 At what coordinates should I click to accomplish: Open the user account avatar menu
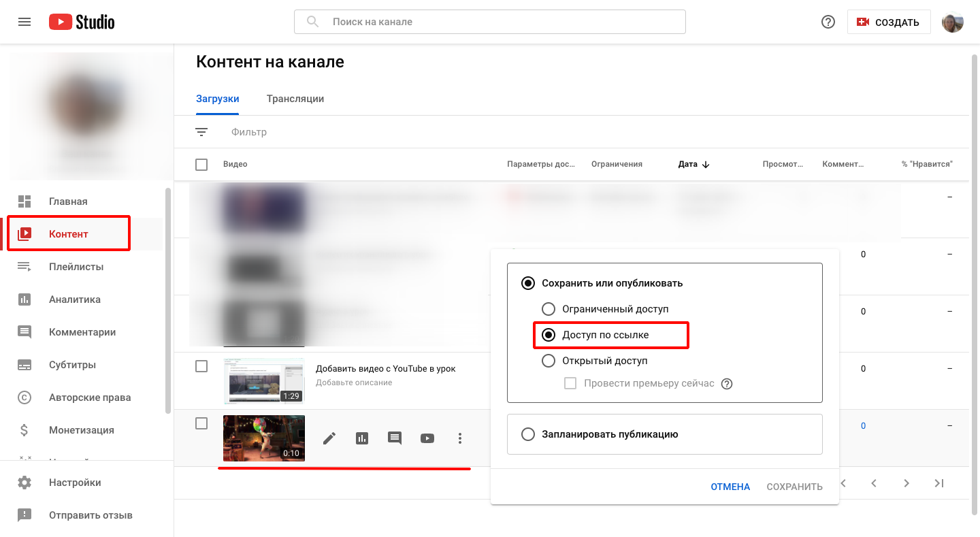coord(952,22)
